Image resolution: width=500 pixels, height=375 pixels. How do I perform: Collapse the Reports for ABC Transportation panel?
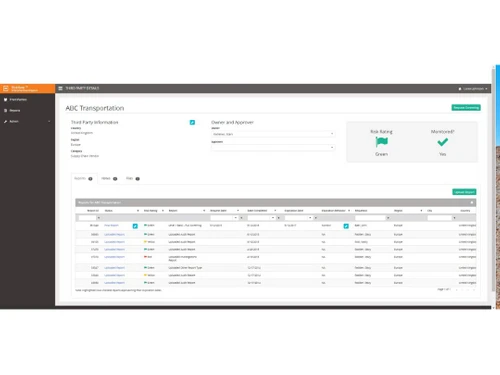(x=472, y=203)
